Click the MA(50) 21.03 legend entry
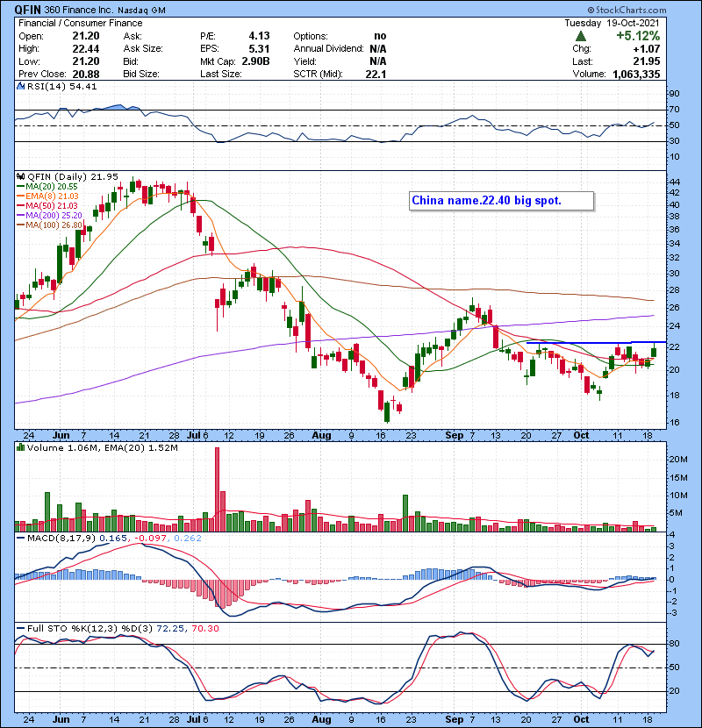 [47, 205]
